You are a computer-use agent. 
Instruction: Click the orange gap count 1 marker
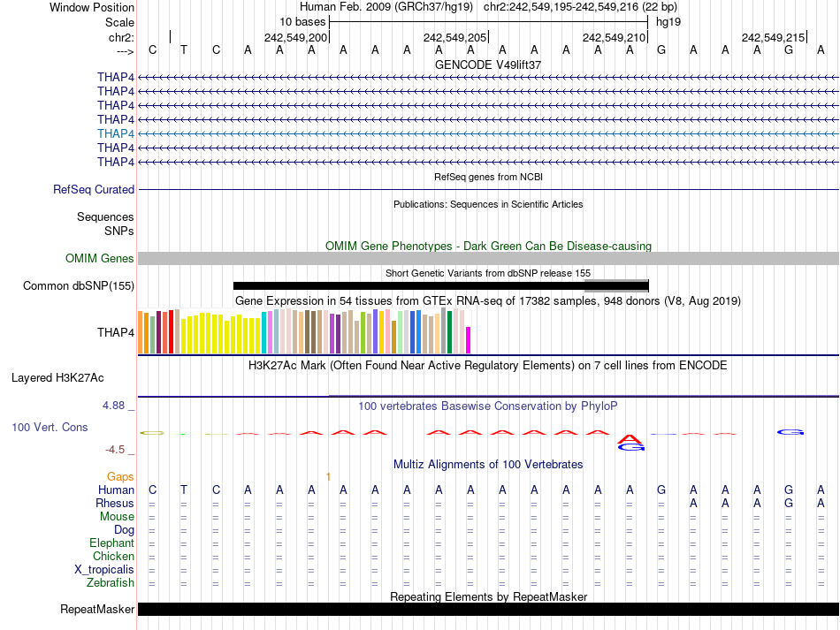[328, 477]
